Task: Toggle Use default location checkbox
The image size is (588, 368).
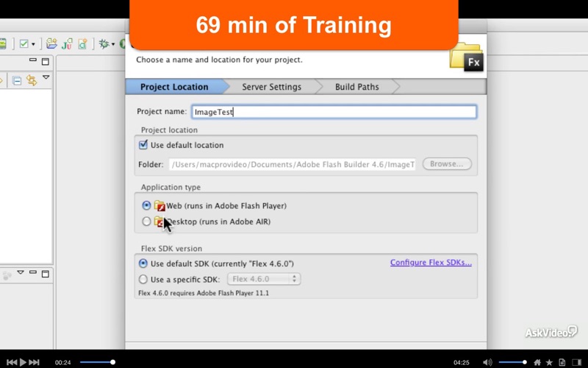Action: (x=143, y=144)
